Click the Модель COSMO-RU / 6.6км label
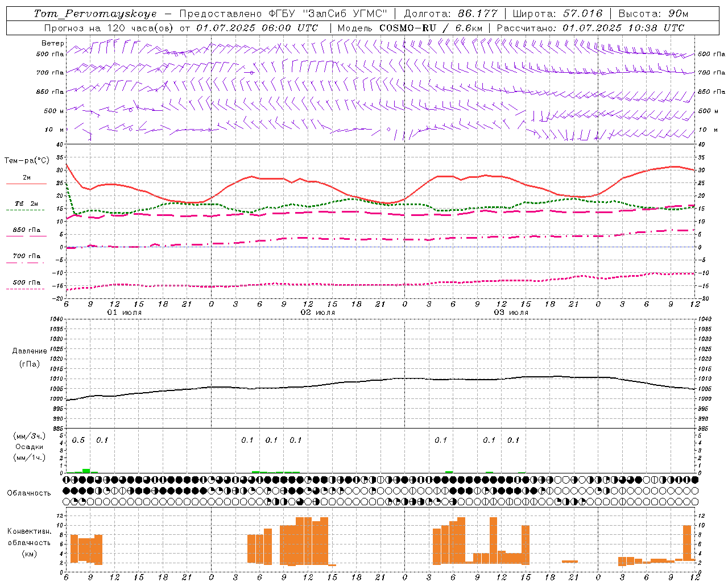728x582 pixels. pyautogui.click(x=410, y=28)
